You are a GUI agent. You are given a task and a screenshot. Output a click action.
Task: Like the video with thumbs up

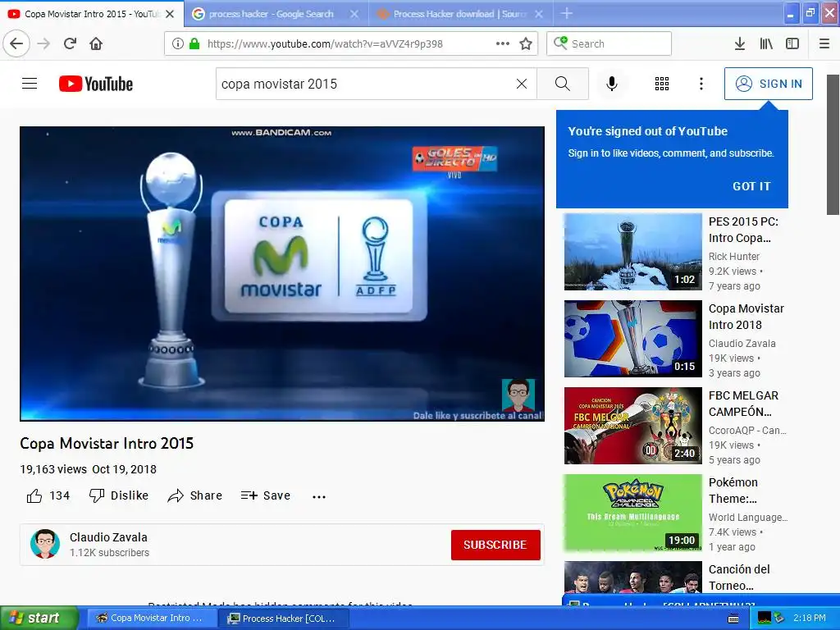click(48, 495)
